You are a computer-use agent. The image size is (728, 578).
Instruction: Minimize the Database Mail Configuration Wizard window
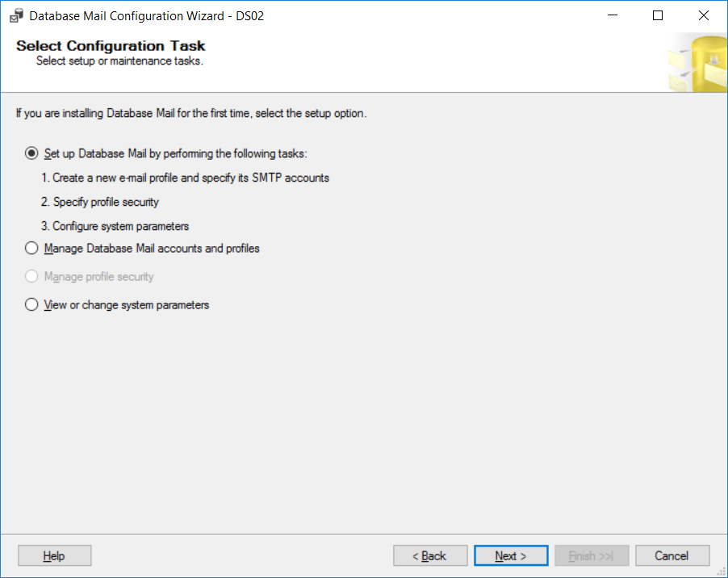point(613,15)
